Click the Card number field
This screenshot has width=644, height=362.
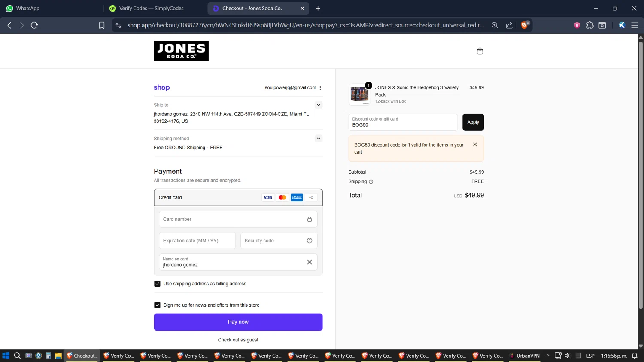click(x=238, y=219)
